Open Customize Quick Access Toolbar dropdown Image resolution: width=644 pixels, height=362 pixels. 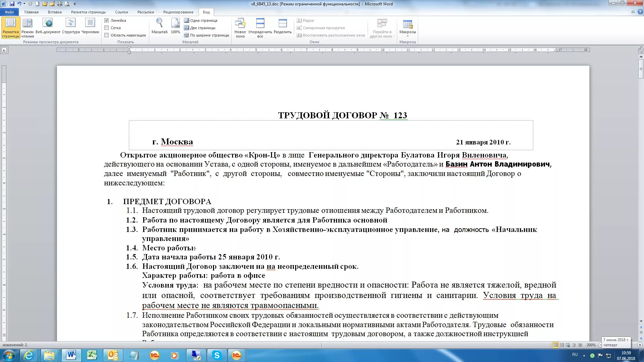(x=74, y=4)
